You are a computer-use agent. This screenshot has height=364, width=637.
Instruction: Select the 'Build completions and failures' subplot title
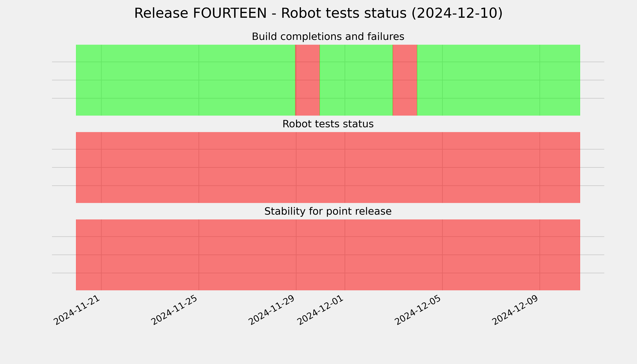point(328,37)
